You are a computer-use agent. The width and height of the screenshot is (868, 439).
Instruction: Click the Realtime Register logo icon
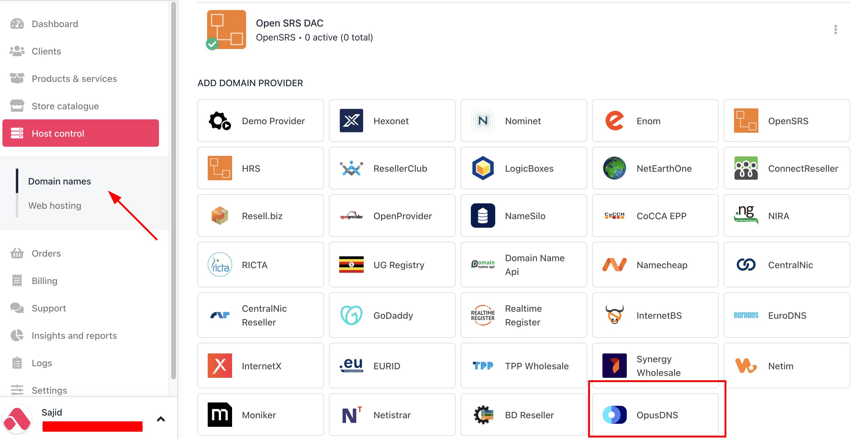point(483,315)
